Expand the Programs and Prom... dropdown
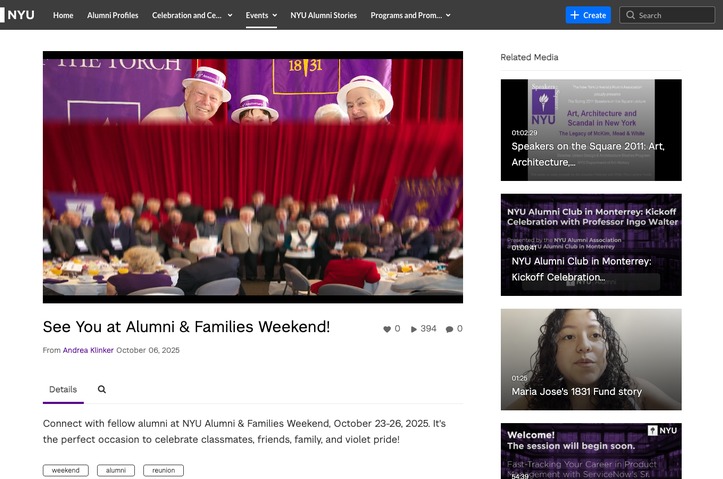This screenshot has height=479, width=723. tap(410, 15)
